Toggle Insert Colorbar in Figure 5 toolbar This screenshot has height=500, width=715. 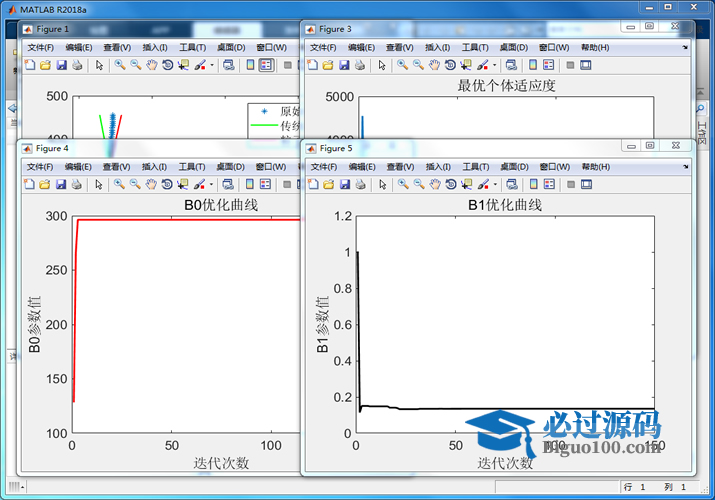534,184
